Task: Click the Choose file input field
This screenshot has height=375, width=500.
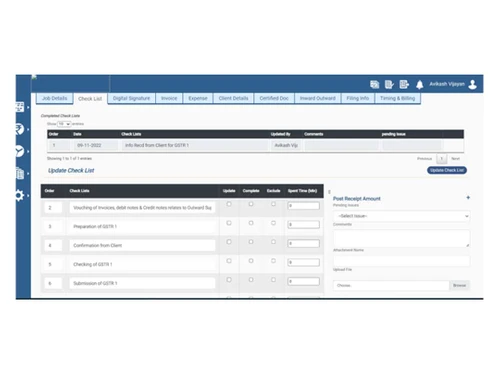Action: coord(391,285)
